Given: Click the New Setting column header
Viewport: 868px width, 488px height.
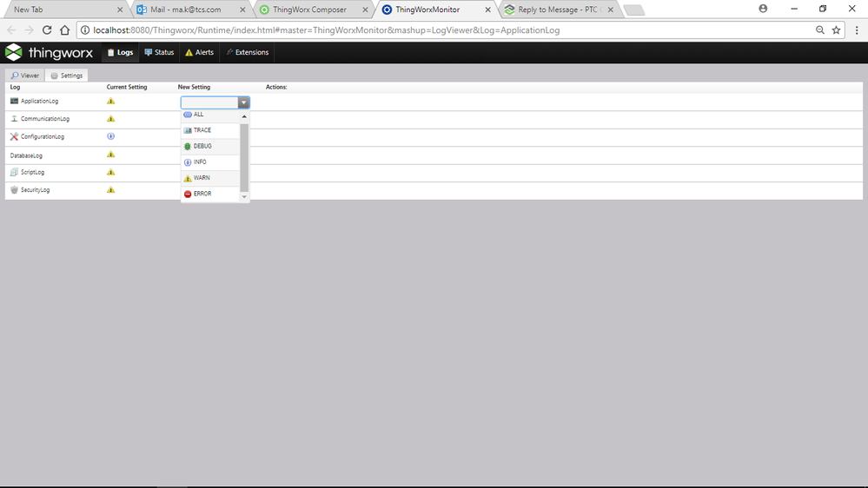Looking at the screenshot, I should coord(194,87).
